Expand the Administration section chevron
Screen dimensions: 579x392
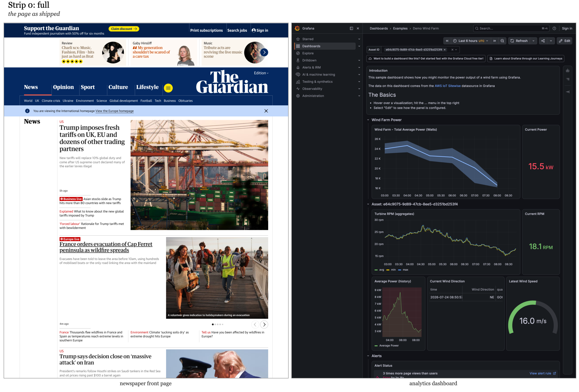(359, 96)
